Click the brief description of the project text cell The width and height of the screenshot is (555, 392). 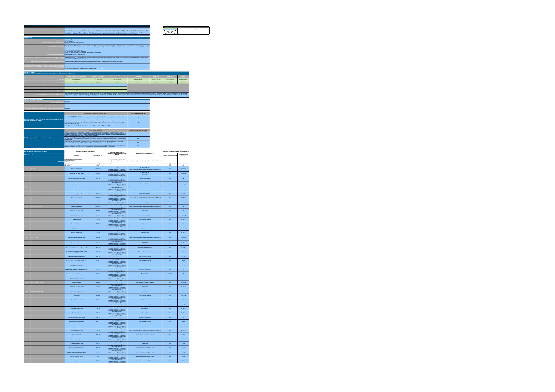[107, 32]
